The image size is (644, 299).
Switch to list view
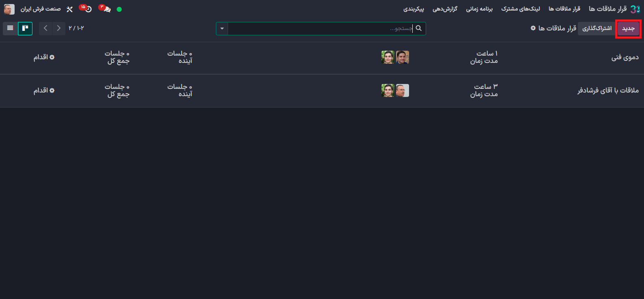[x=10, y=28]
